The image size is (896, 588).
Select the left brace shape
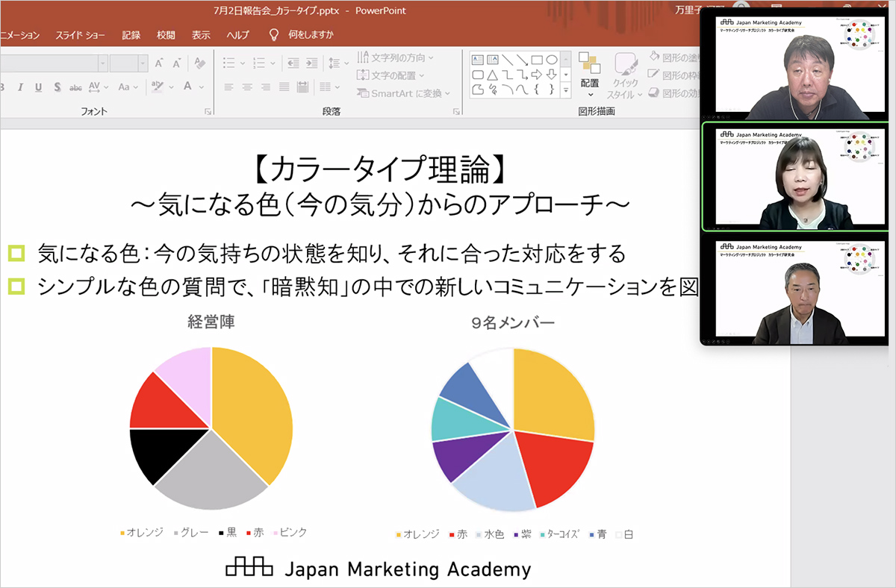coord(537,90)
